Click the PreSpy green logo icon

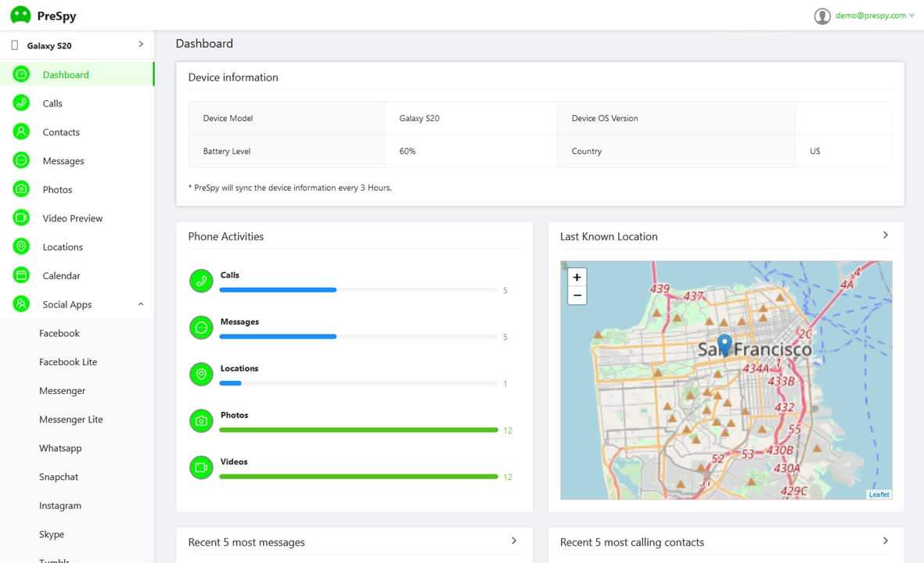coord(20,16)
